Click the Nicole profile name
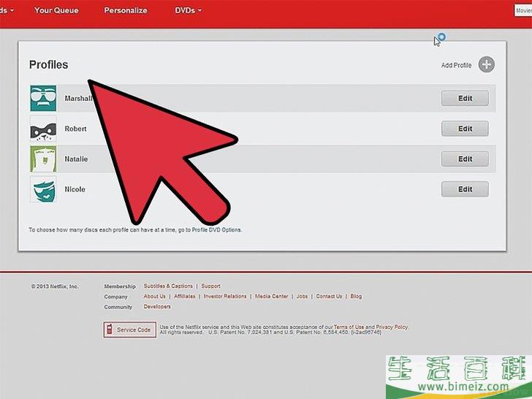Viewport: 532px width, 399px height. click(75, 189)
